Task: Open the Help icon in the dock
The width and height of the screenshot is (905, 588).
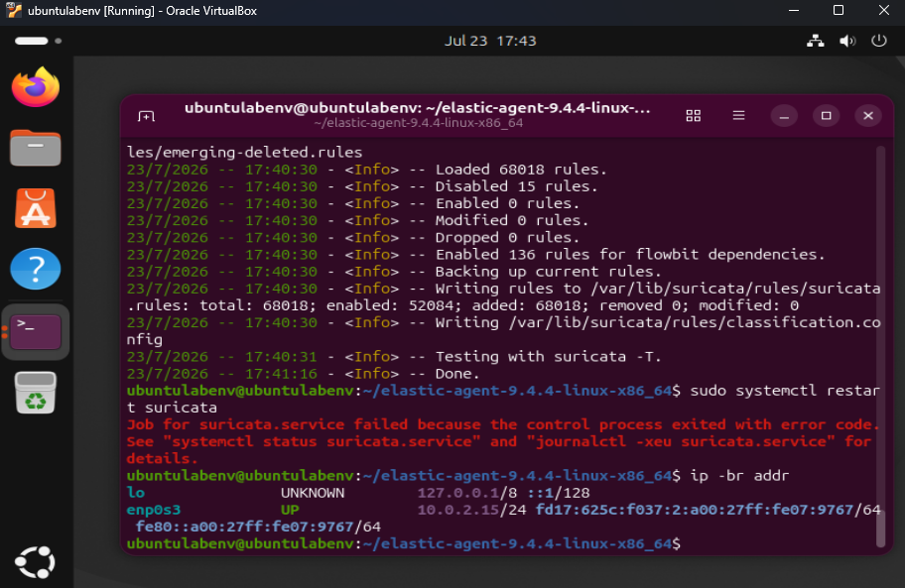Action: (x=35, y=269)
